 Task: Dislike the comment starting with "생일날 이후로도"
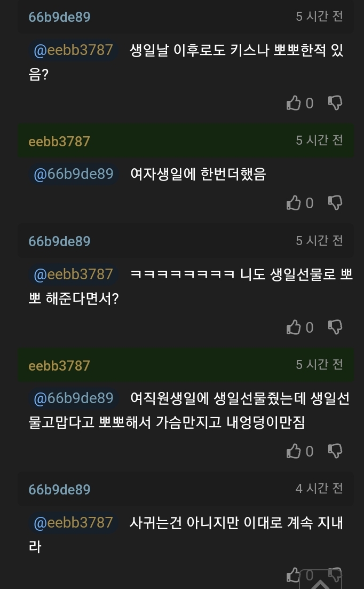[335, 103]
